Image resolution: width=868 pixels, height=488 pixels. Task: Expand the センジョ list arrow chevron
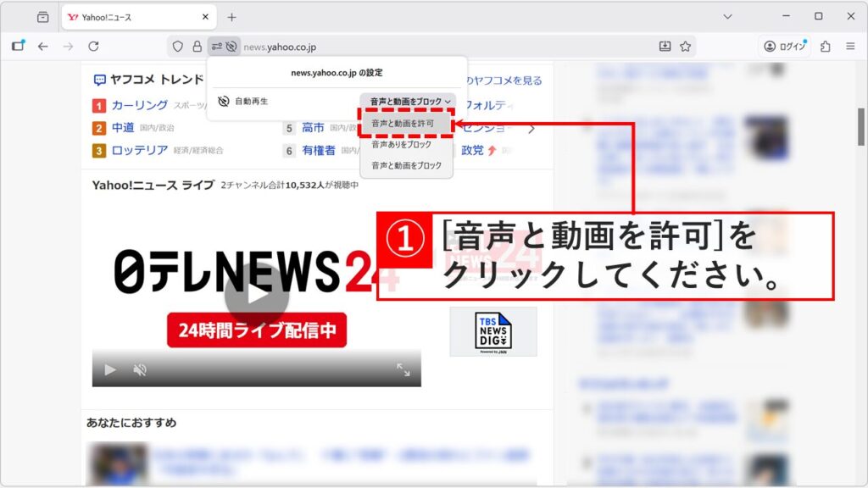click(531, 127)
